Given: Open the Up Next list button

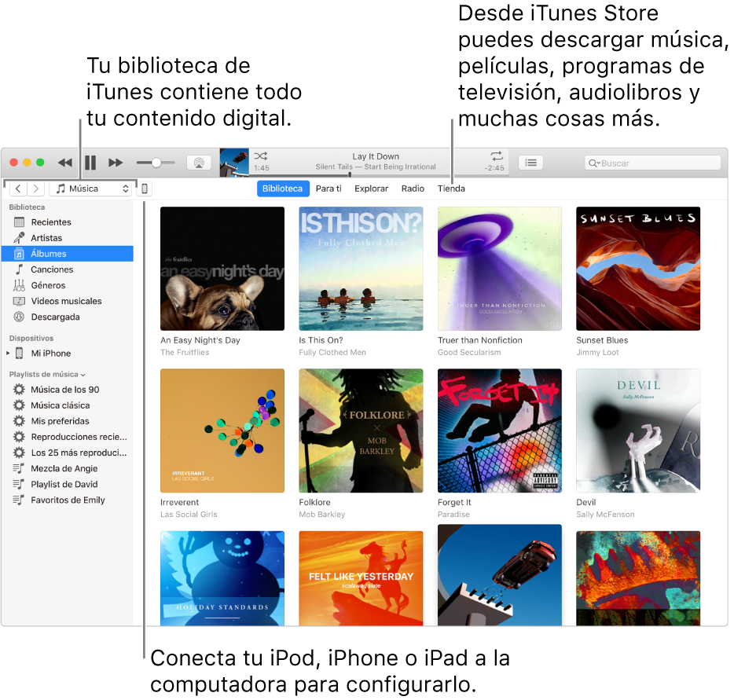Looking at the screenshot, I should point(530,163).
